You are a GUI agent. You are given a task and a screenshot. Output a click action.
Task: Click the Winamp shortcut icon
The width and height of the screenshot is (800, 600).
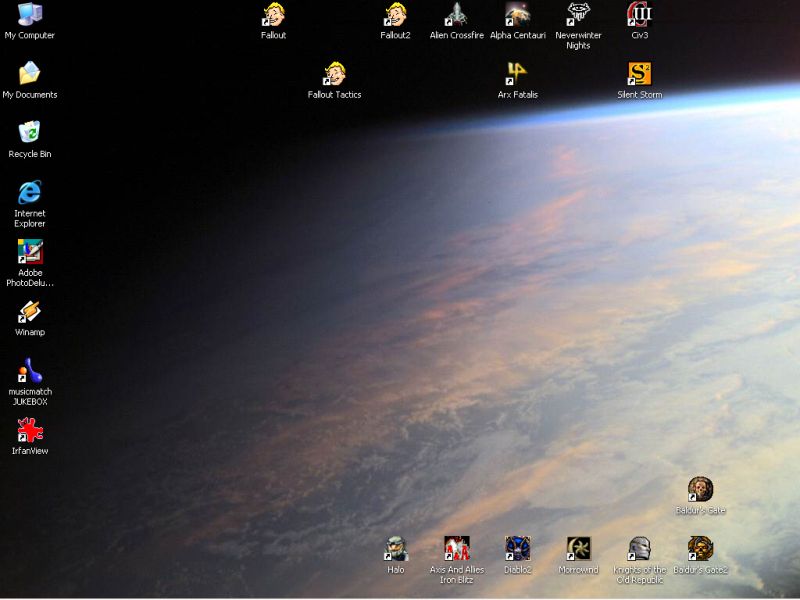coord(30,312)
